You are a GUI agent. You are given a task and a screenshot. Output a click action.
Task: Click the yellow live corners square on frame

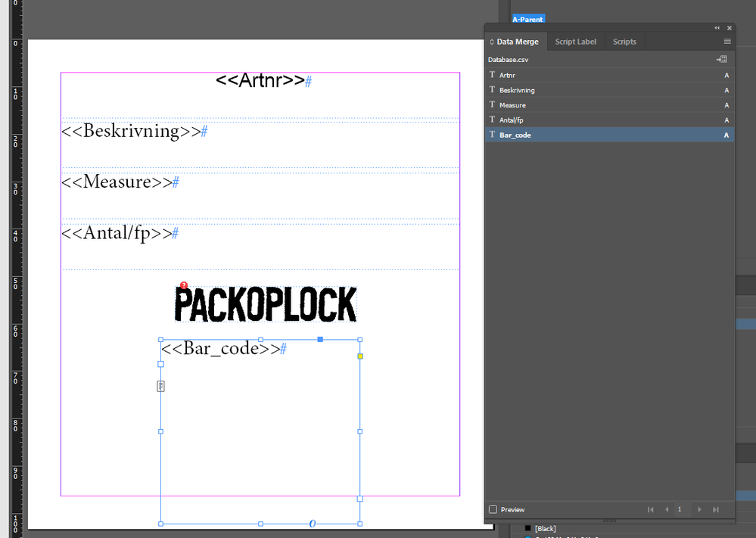[x=360, y=356]
